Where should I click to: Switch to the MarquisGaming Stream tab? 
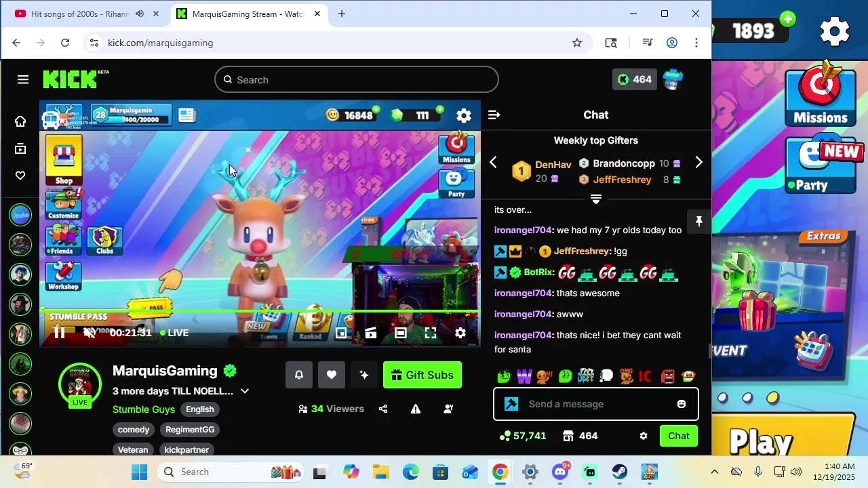[248, 14]
